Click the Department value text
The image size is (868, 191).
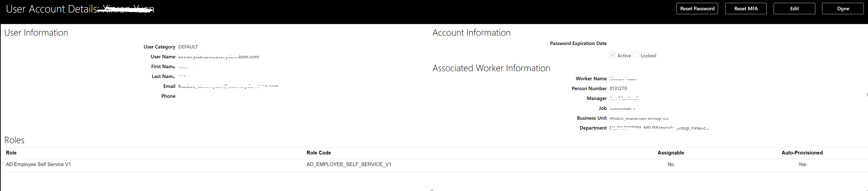click(x=659, y=128)
